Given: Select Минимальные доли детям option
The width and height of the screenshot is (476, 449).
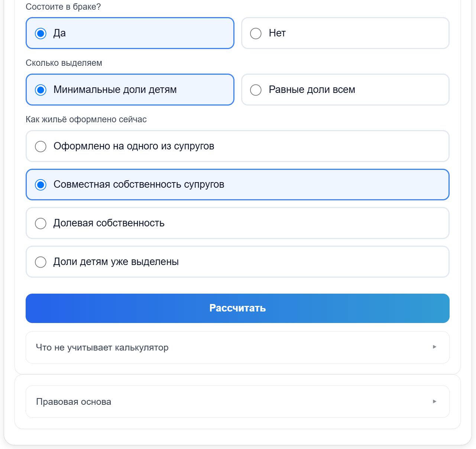Looking at the screenshot, I should 130,90.
